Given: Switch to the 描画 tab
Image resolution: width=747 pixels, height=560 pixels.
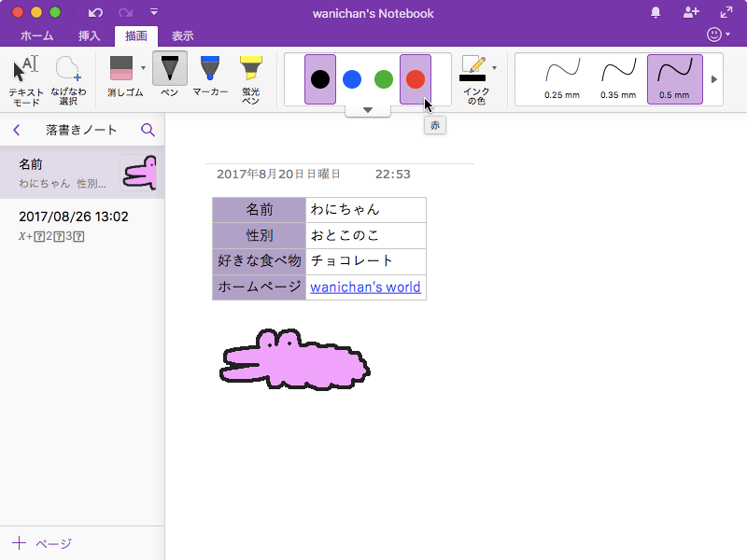Looking at the screenshot, I should pyautogui.click(x=136, y=36).
